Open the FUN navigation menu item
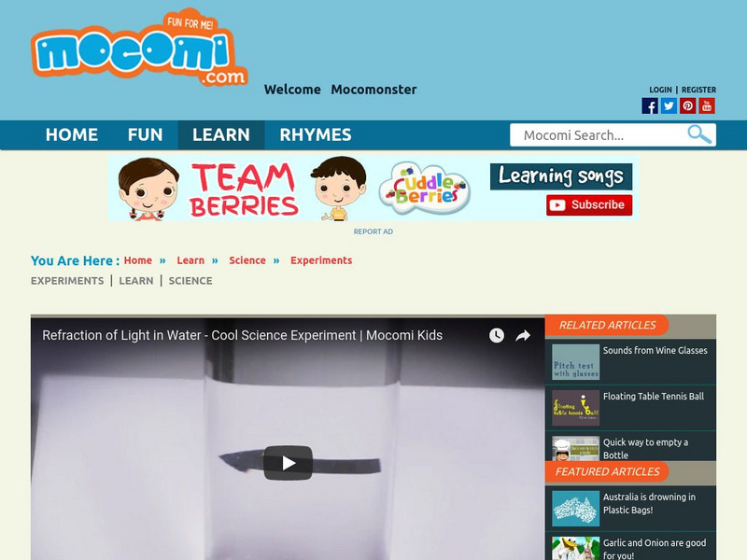This screenshot has height=560, width=747. (145, 134)
